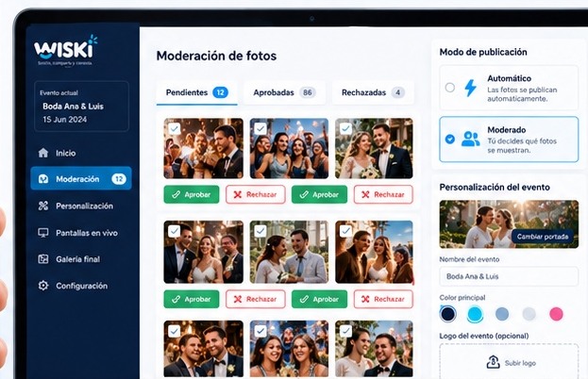Viewport: 588px width, 379px height.
Task: Click the Nombre del evento input field
Action: [509, 276]
